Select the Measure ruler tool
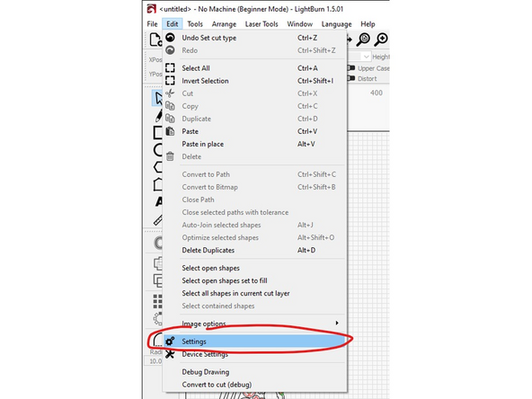 click(158, 220)
